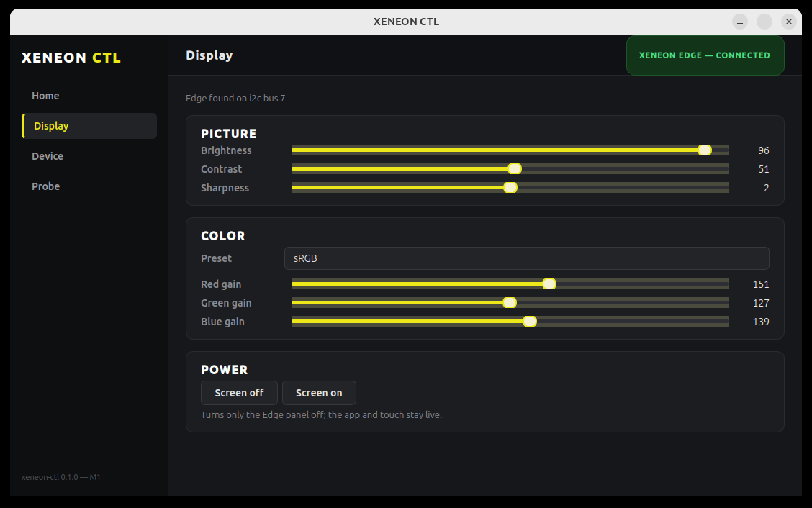Viewport: 812px width, 508px height.
Task: Click the XENEON CTL logo
Action: click(x=71, y=58)
